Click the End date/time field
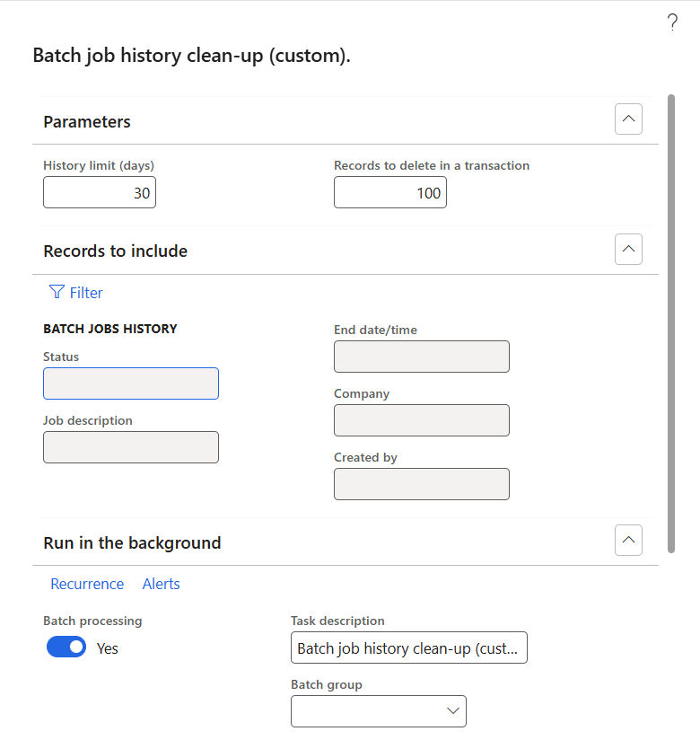Image resolution: width=700 pixels, height=740 pixels. coord(422,357)
